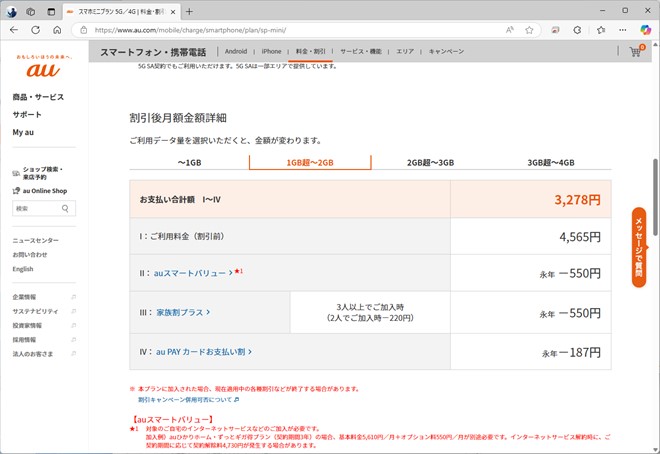Open the Android menu item

(x=236, y=51)
